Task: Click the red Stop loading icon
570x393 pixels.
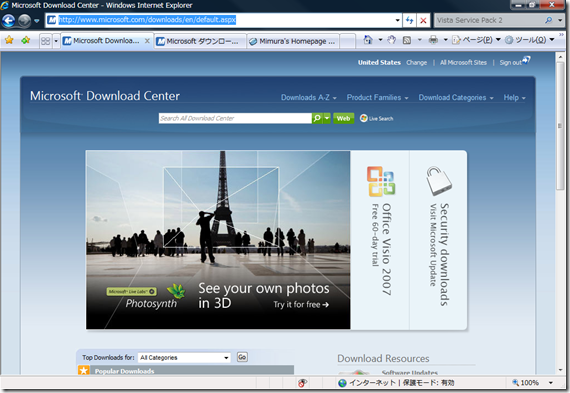Action: coord(423,20)
